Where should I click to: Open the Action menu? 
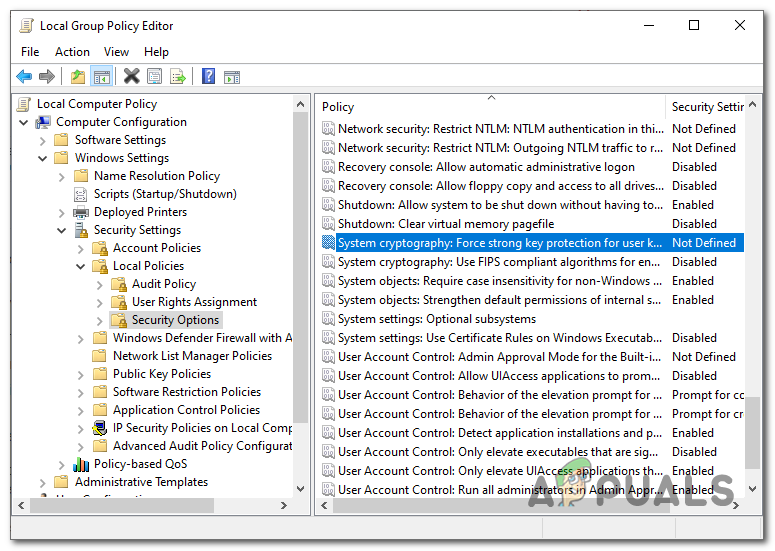[72, 52]
